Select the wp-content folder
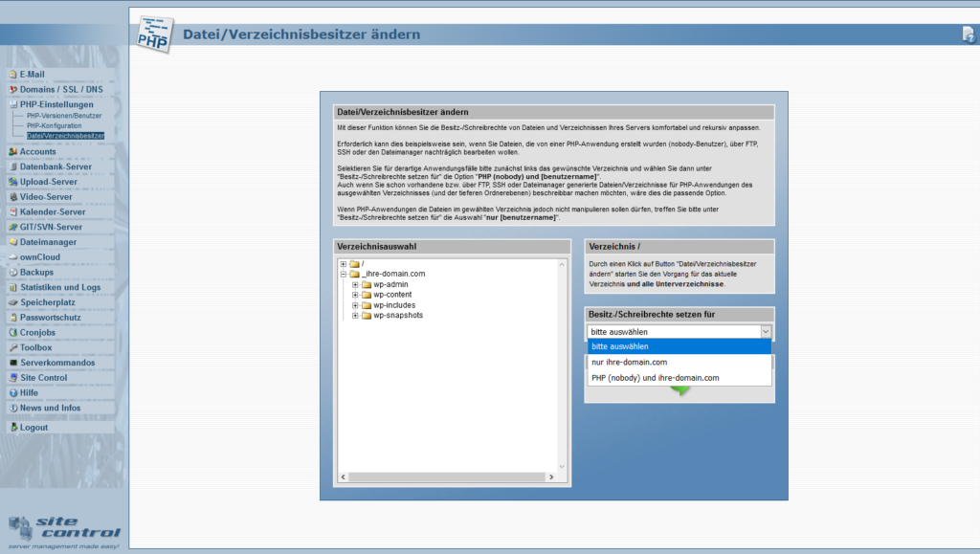The height and width of the screenshot is (554, 980). [x=392, y=295]
